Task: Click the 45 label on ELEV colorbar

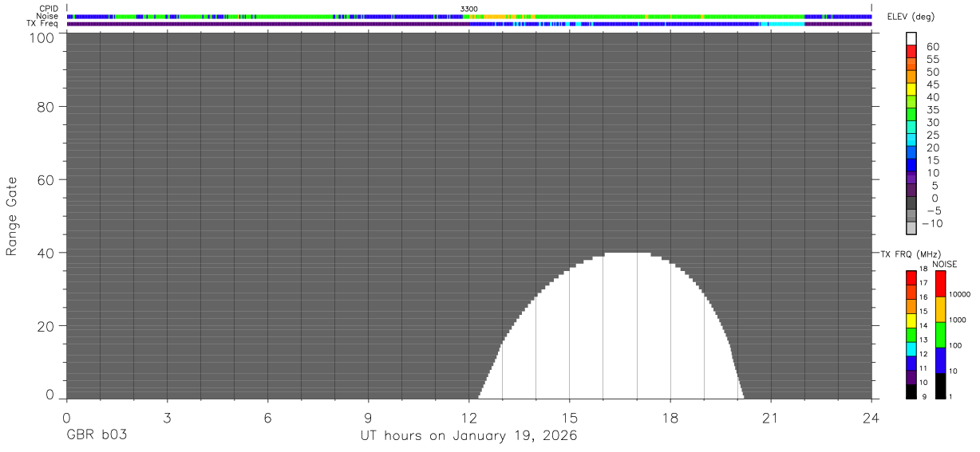Action: point(933,85)
